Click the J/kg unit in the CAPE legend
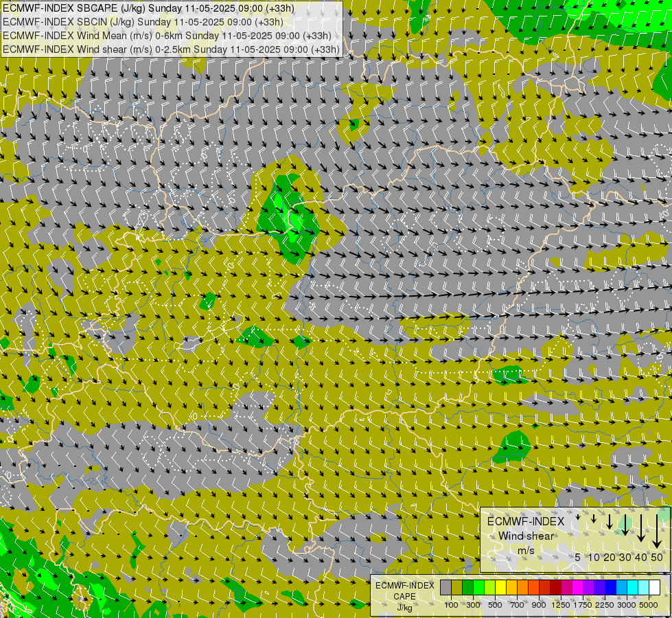The image size is (672, 618). coord(405,608)
